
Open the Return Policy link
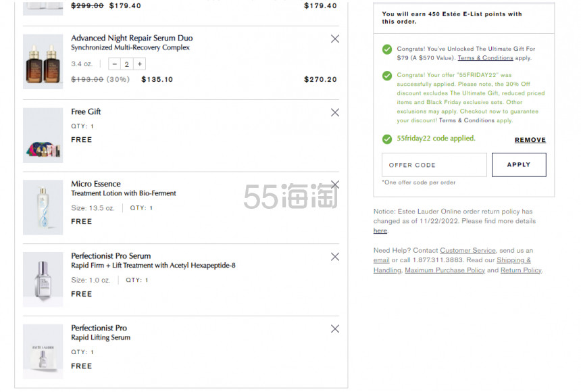coord(521,270)
